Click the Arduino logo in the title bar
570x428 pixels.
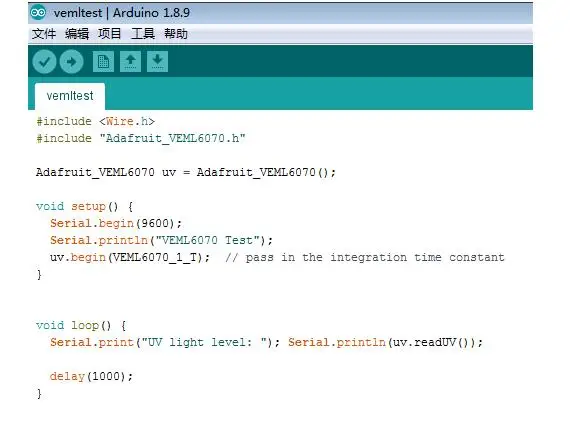(38, 13)
